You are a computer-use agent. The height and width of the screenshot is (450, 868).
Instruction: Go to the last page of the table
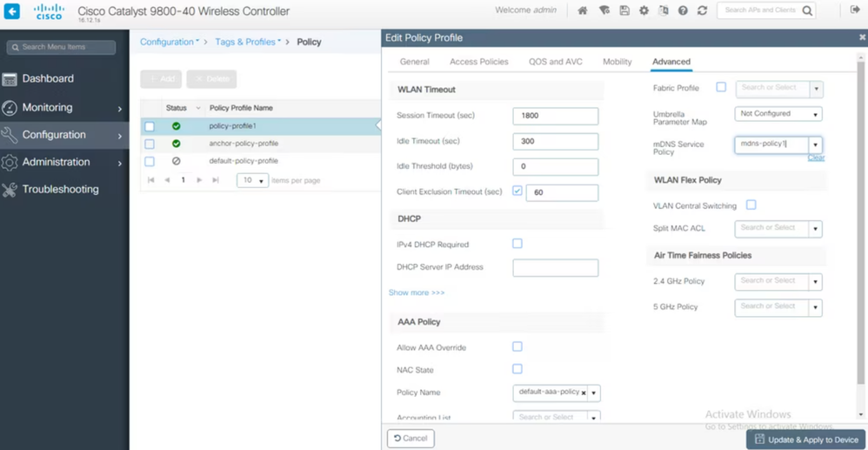coord(216,180)
